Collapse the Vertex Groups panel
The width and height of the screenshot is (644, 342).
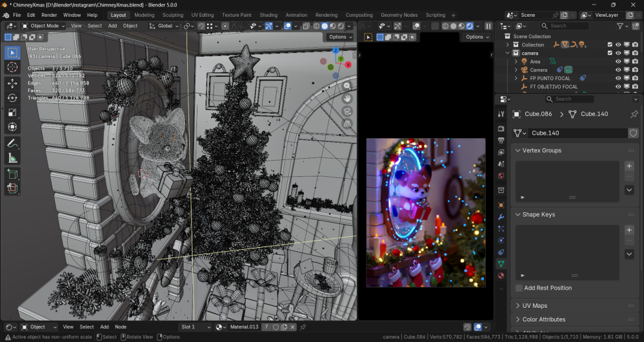click(x=541, y=150)
